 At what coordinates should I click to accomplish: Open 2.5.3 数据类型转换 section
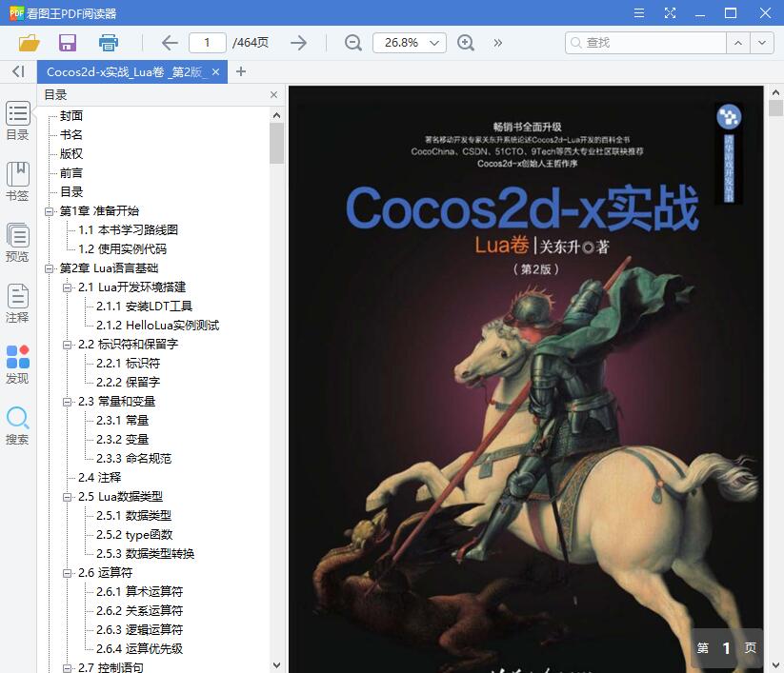(145, 554)
